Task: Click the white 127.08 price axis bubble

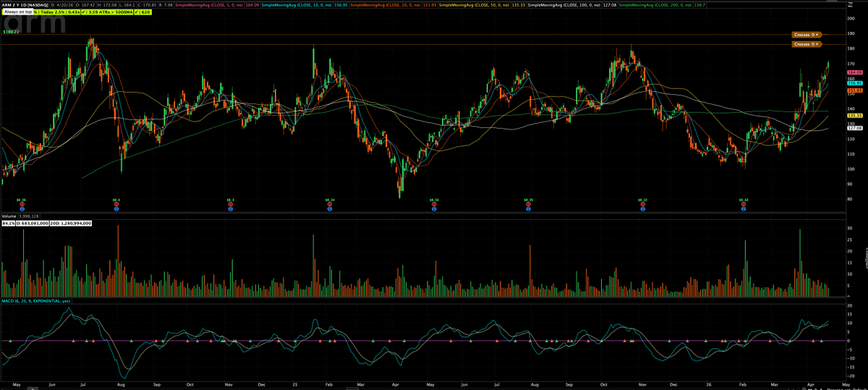Action: tap(854, 128)
